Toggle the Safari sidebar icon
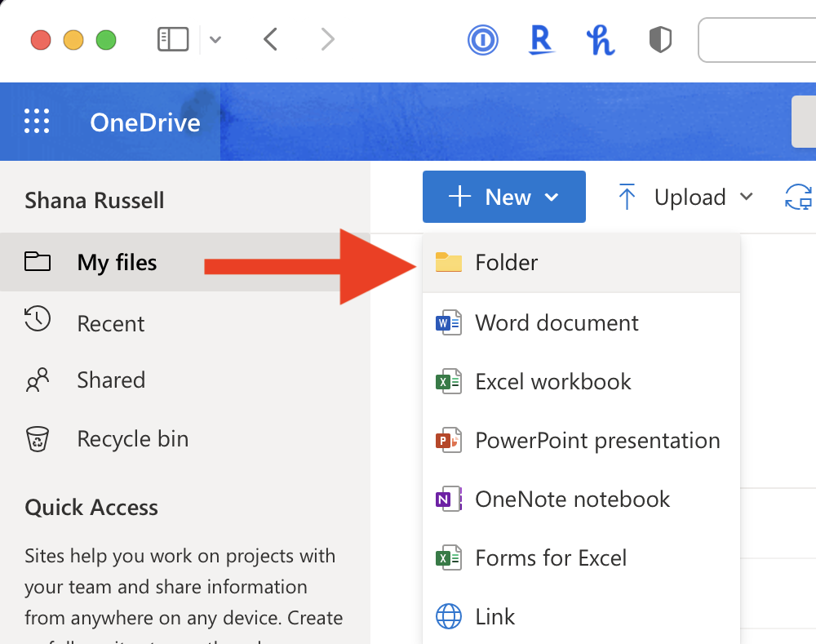 (x=173, y=39)
